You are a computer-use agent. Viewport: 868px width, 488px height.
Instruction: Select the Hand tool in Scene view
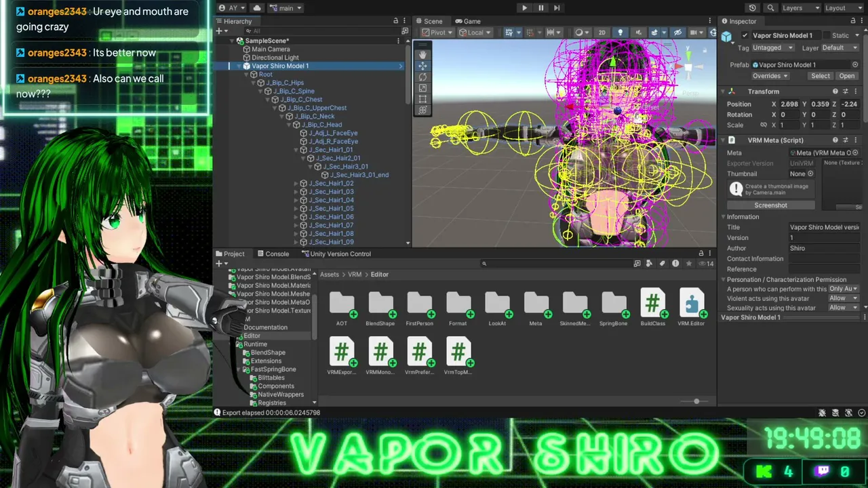tap(422, 54)
